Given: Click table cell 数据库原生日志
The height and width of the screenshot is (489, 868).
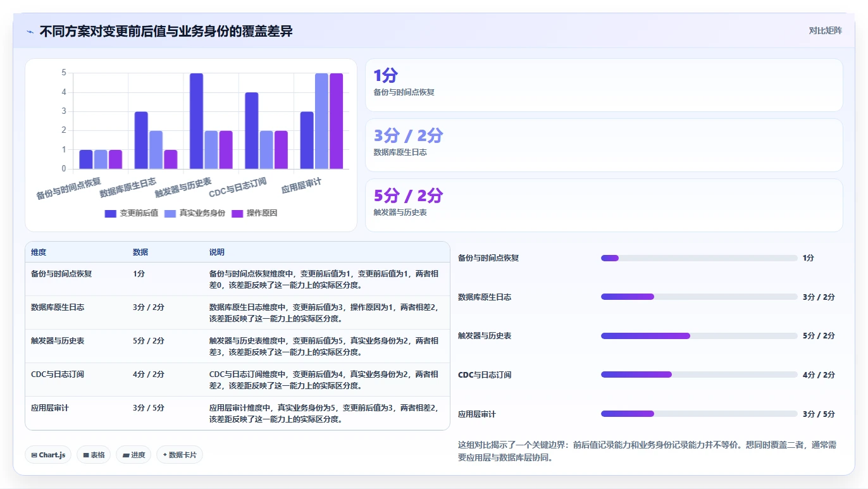Looking at the screenshot, I should tap(58, 307).
